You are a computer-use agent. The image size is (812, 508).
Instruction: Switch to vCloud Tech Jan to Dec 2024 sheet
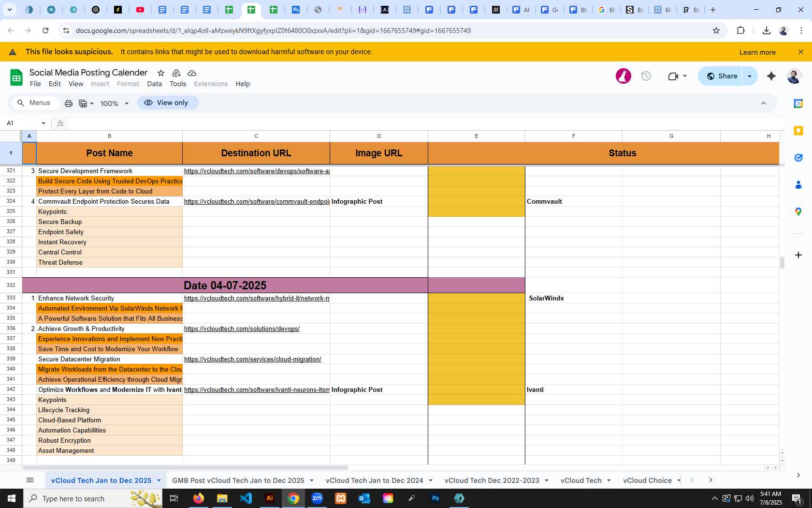pyautogui.click(x=374, y=480)
